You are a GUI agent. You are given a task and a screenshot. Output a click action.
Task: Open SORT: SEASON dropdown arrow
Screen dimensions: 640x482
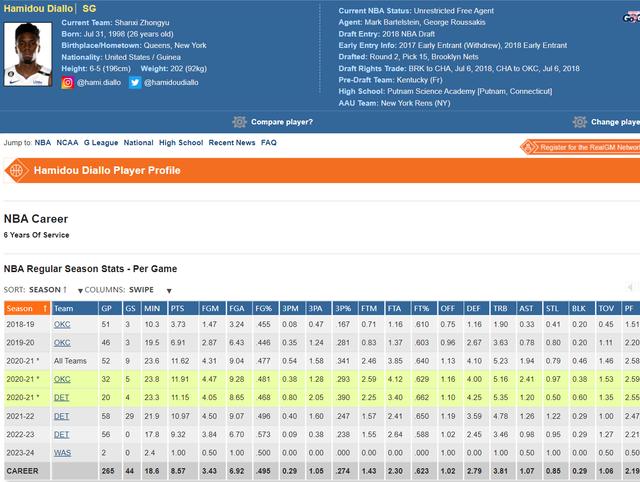[x=80, y=291]
